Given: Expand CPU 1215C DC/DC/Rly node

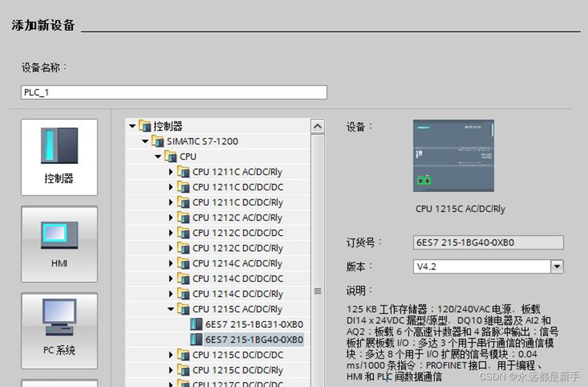Looking at the screenshot, I should pyautogui.click(x=171, y=370).
